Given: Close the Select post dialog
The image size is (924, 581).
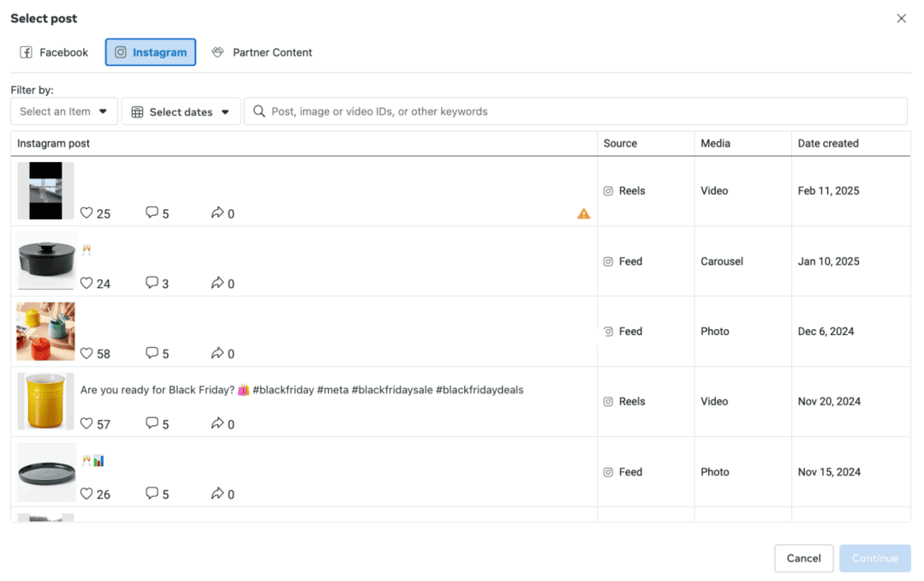Looking at the screenshot, I should tap(901, 18).
